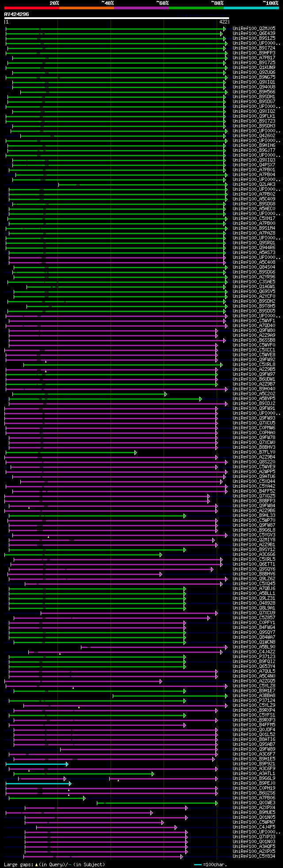Choose the UniRef100_Q9ZUQ6 hit
The height and width of the screenshot is (868, 283).
click(x=254, y=72)
